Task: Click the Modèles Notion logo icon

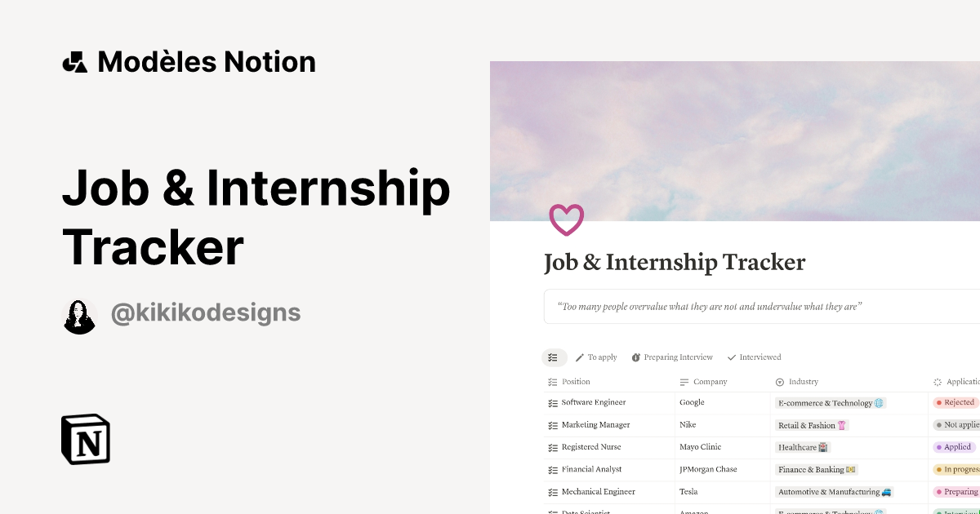Action: pyautogui.click(x=75, y=61)
